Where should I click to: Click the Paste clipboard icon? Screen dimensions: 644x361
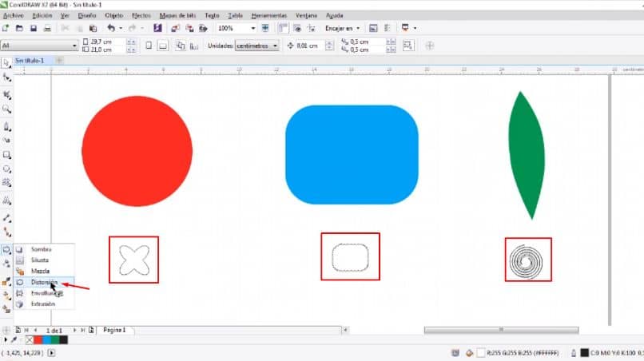point(93,28)
